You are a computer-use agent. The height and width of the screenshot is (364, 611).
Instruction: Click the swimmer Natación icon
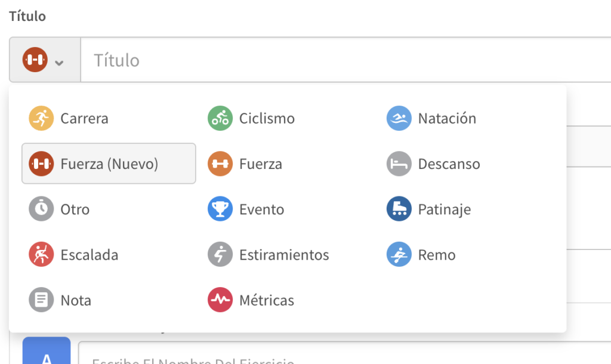[x=399, y=118]
